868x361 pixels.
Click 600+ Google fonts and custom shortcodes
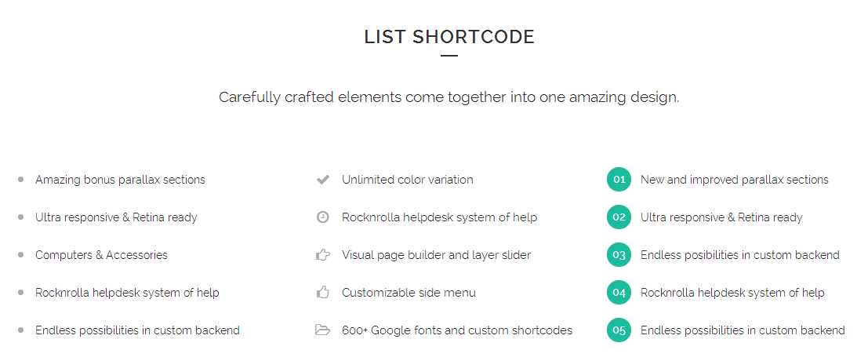tap(456, 330)
